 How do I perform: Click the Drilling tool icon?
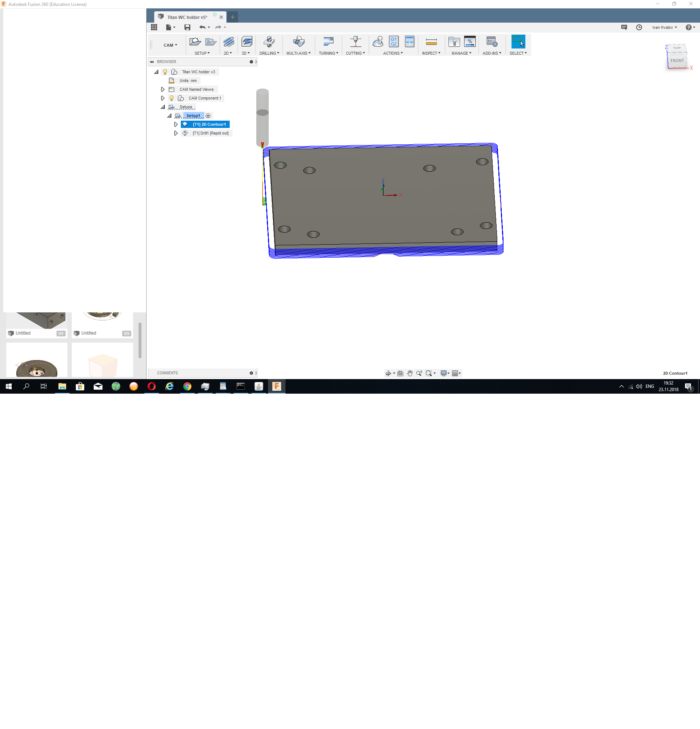click(x=269, y=42)
